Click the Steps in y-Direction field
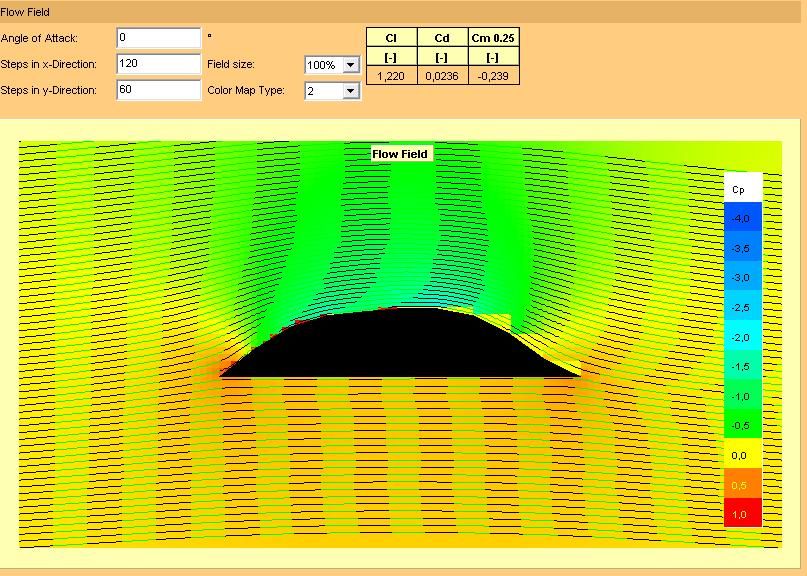Viewport: 807px width, 576px height. coord(158,90)
